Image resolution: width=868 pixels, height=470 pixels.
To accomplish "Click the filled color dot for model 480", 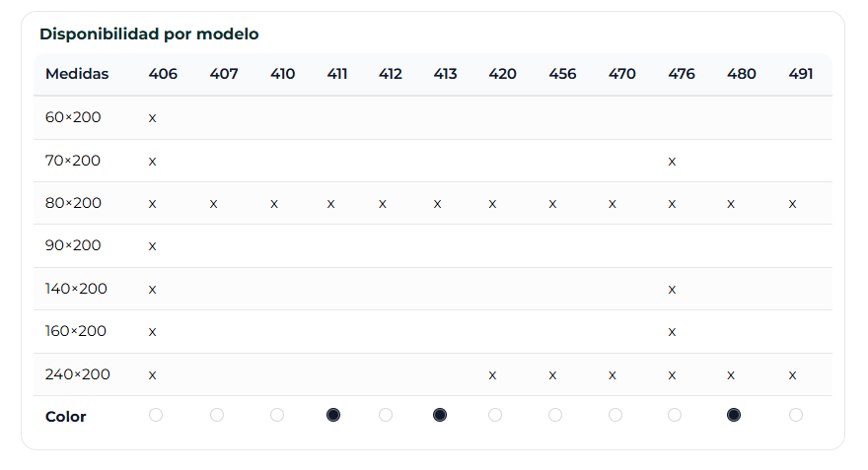I will point(734,415).
